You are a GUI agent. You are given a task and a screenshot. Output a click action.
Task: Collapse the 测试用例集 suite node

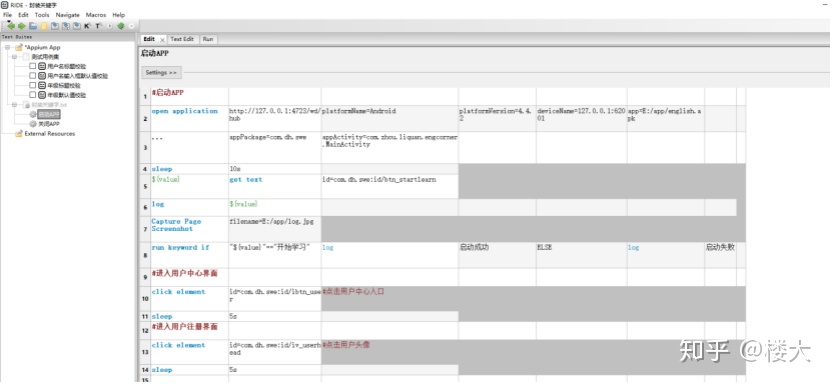[x=14, y=57]
